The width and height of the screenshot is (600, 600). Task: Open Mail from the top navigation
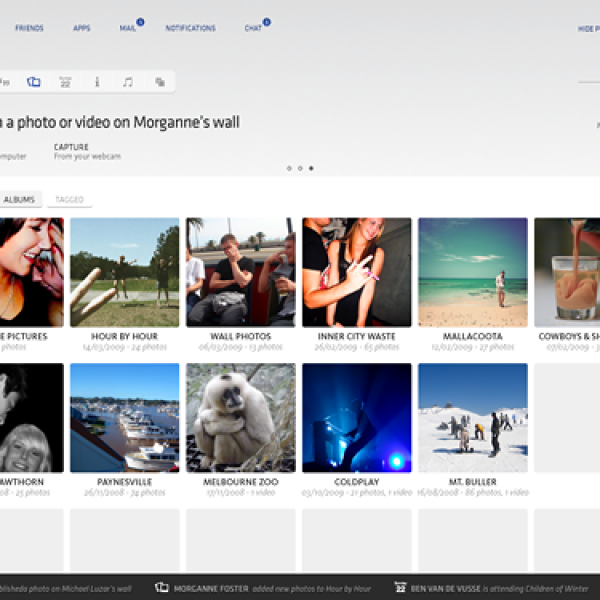tap(127, 28)
